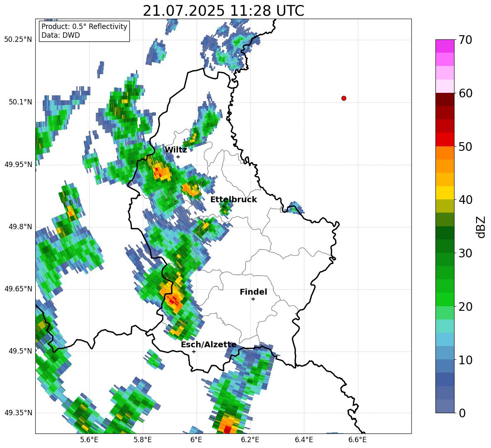Click the red radar location dot
Viewport: 491px width, 448px height.
(x=344, y=98)
